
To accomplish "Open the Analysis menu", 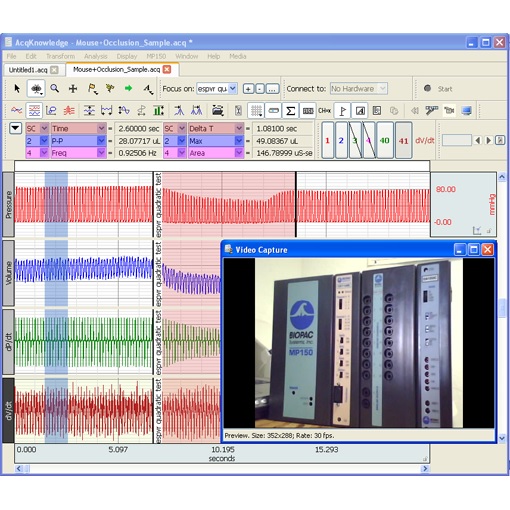I will [96, 56].
